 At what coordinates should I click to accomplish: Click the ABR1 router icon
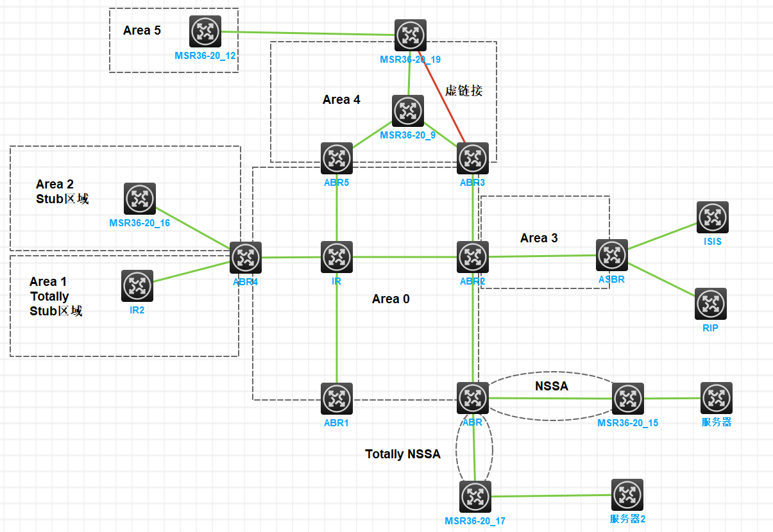337,399
